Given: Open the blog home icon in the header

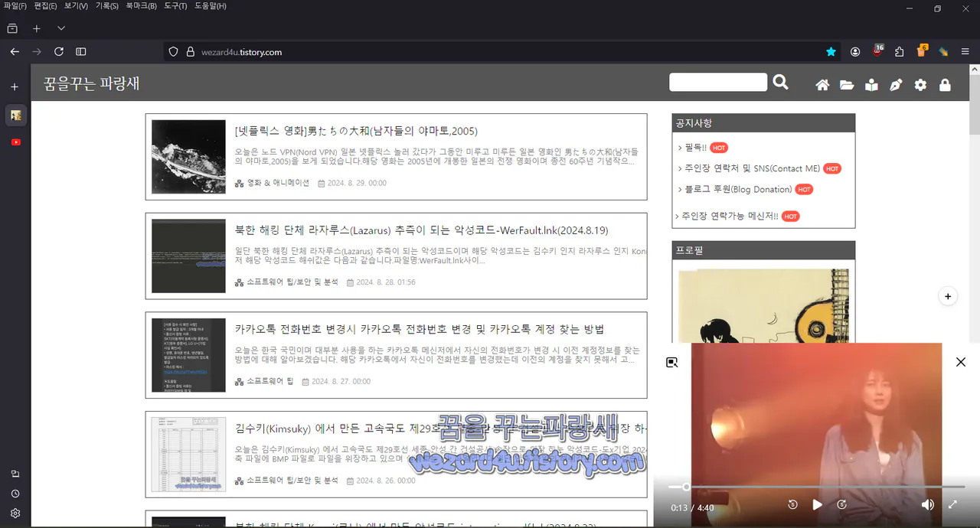Looking at the screenshot, I should [x=822, y=84].
